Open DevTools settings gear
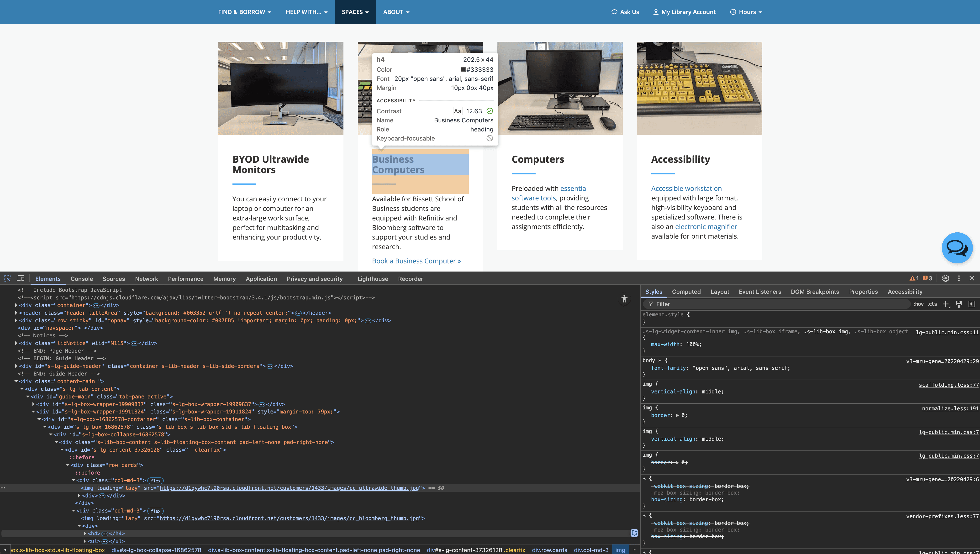 [x=945, y=278]
